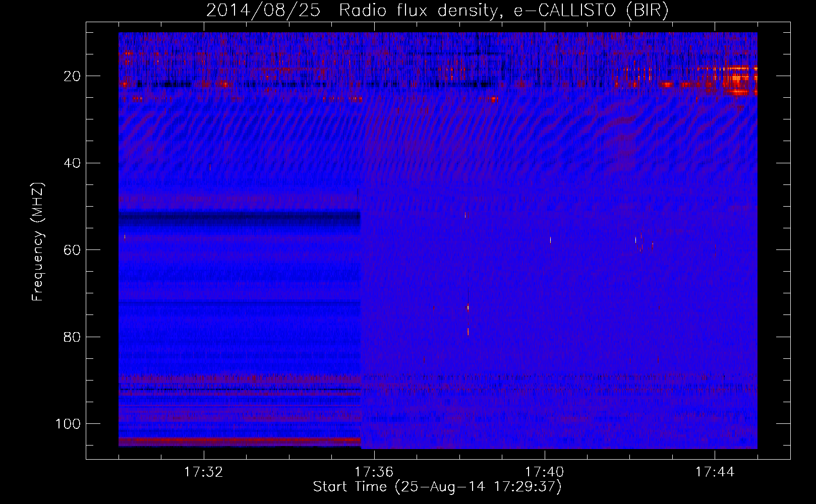This screenshot has height=504, width=816.
Task: Click the 17:44 time tick label
Action: click(715, 472)
